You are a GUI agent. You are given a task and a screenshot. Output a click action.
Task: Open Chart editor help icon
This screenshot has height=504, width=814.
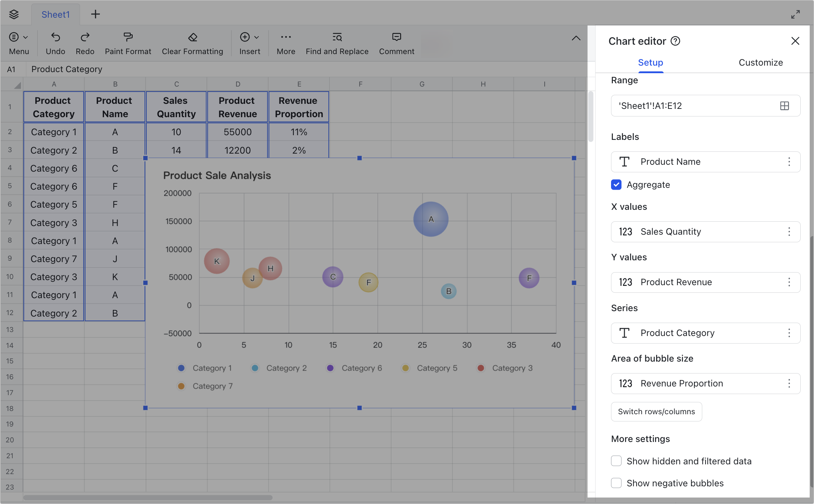tap(675, 41)
